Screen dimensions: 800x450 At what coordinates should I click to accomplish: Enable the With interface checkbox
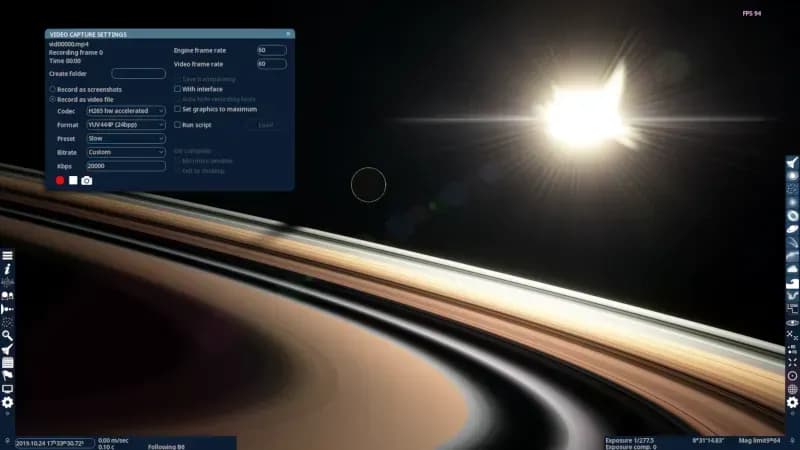point(178,89)
